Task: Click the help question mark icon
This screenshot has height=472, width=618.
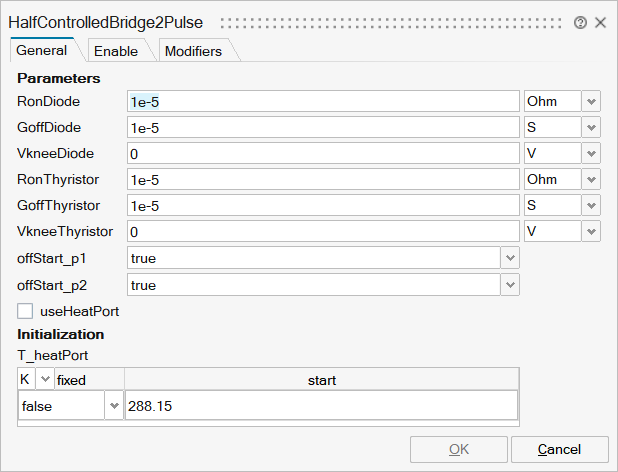Action: click(581, 22)
